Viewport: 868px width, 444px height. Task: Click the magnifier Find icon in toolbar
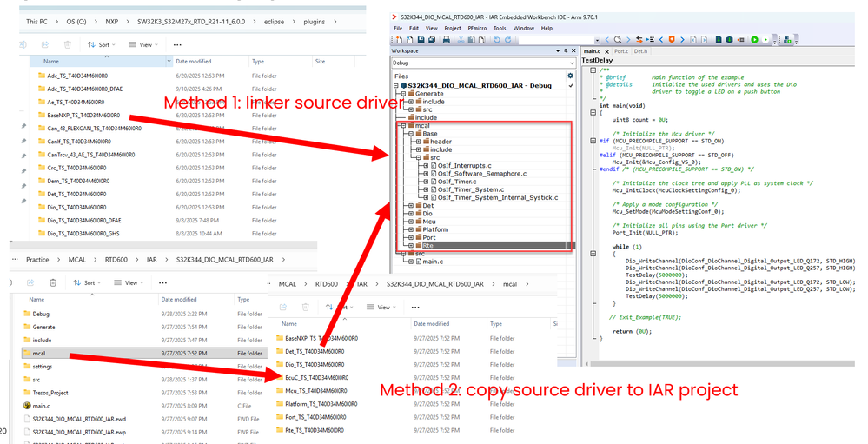click(x=618, y=40)
